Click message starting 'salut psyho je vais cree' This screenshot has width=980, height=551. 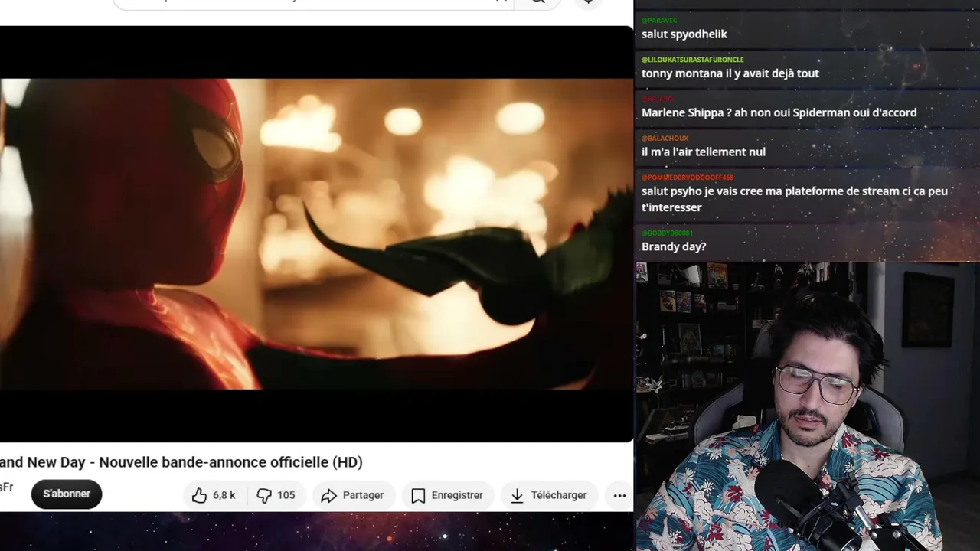795,199
